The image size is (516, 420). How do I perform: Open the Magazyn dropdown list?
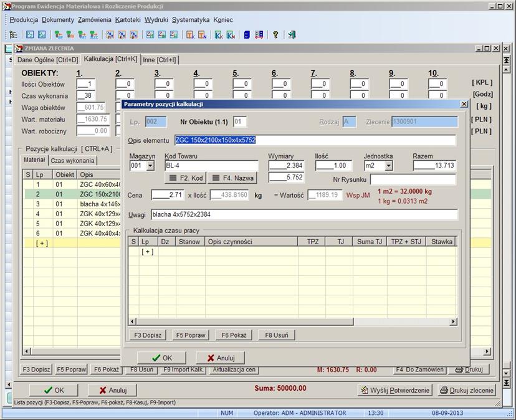coord(150,166)
